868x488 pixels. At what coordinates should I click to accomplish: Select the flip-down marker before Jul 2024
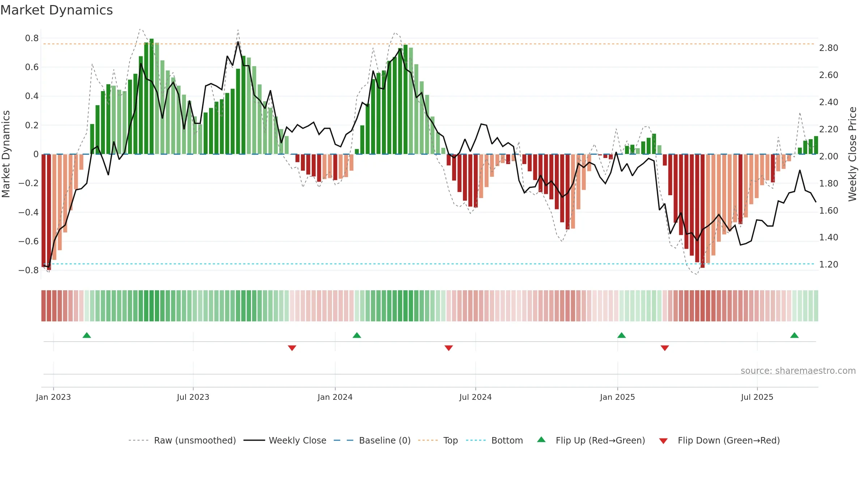coord(449,348)
